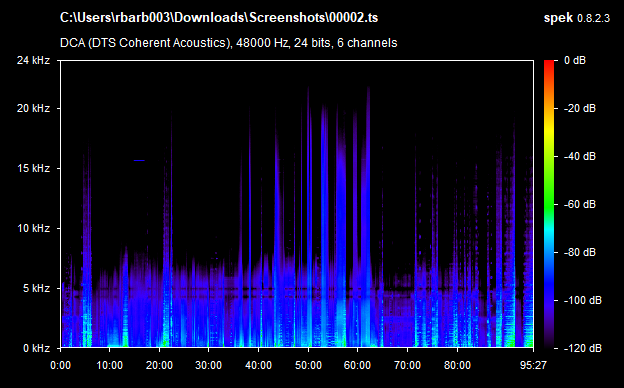Screen dimensions: 624x388
Task: Click the 15 kHz frequency axis label
Action: tap(33, 168)
